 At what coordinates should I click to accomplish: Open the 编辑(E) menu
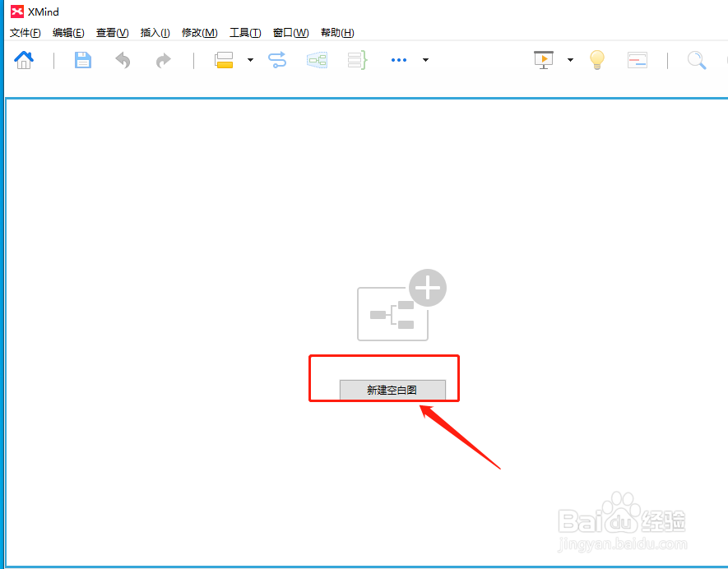pos(68,33)
